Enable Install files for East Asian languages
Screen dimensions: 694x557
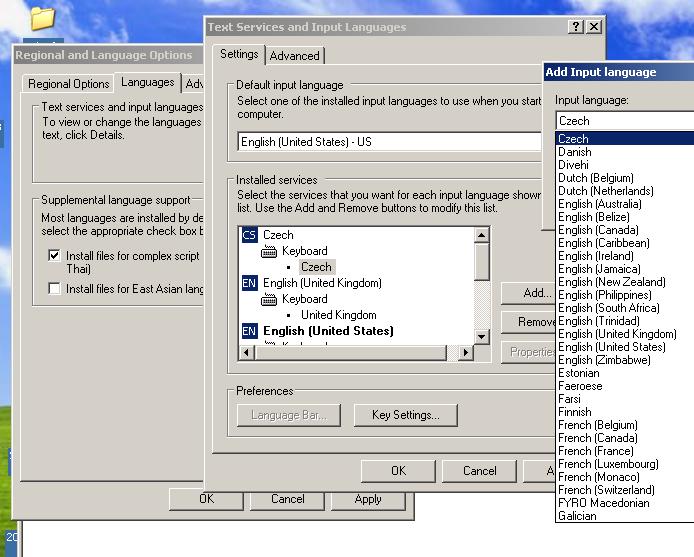(x=54, y=289)
